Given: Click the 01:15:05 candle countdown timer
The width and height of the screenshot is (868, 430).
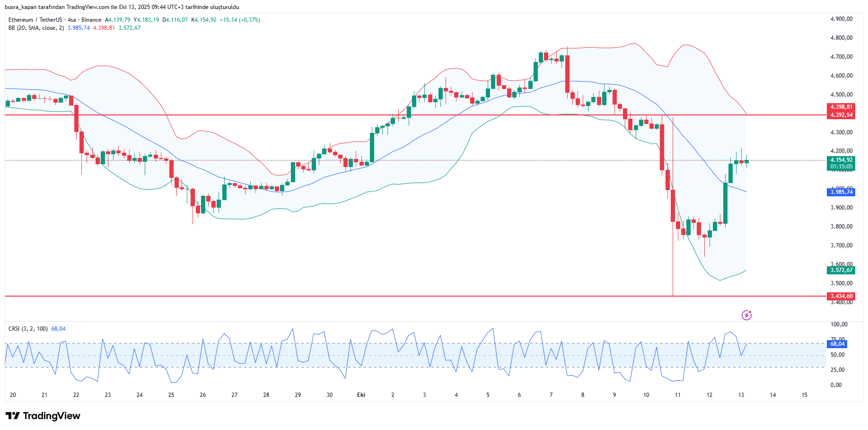Looking at the screenshot, I should [842, 167].
